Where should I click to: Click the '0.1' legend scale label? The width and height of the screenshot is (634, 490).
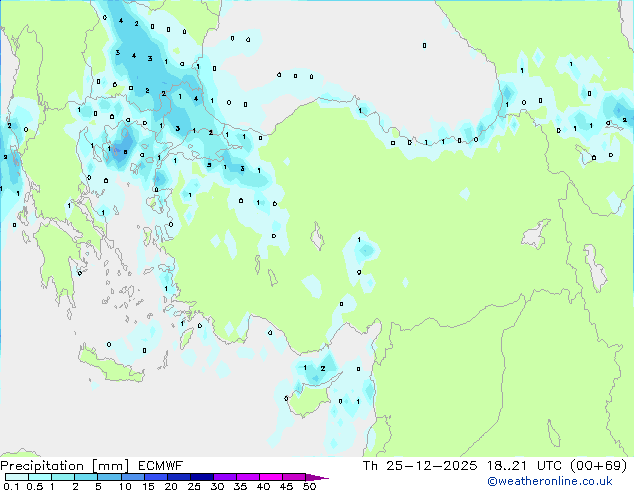[11, 486]
